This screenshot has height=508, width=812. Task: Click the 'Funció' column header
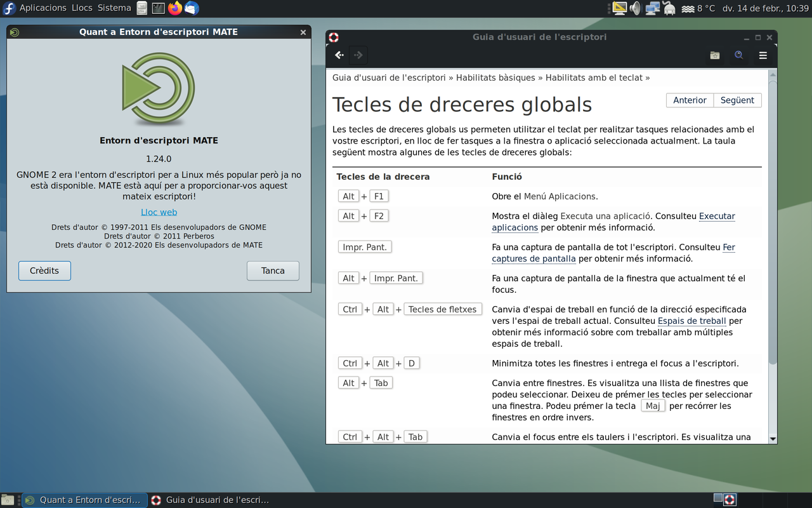(x=507, y=177)
